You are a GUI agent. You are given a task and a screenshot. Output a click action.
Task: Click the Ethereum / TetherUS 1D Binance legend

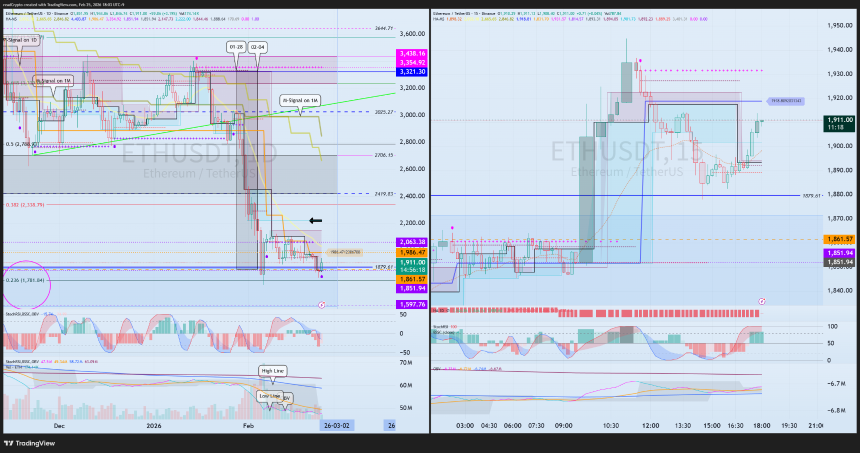(x=35, y=13)
